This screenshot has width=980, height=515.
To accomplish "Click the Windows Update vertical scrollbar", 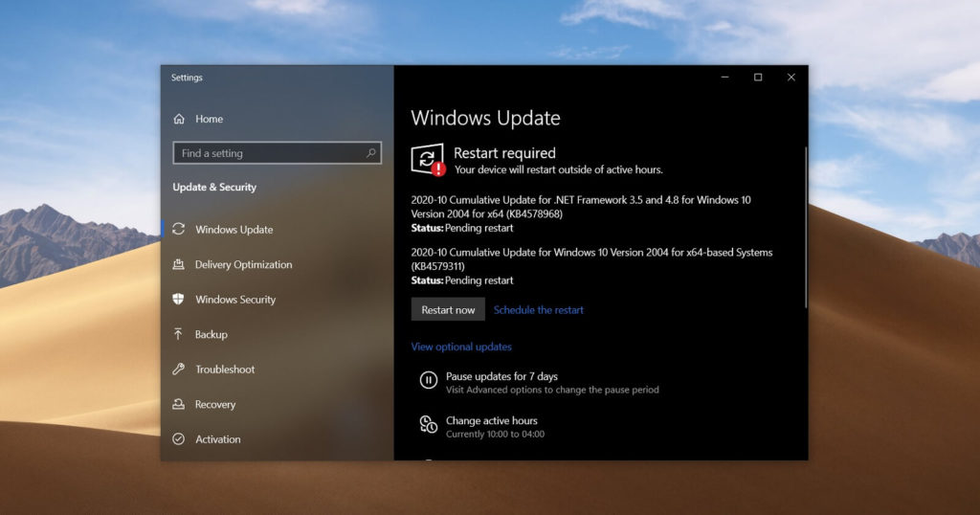I will click(806, 228).
